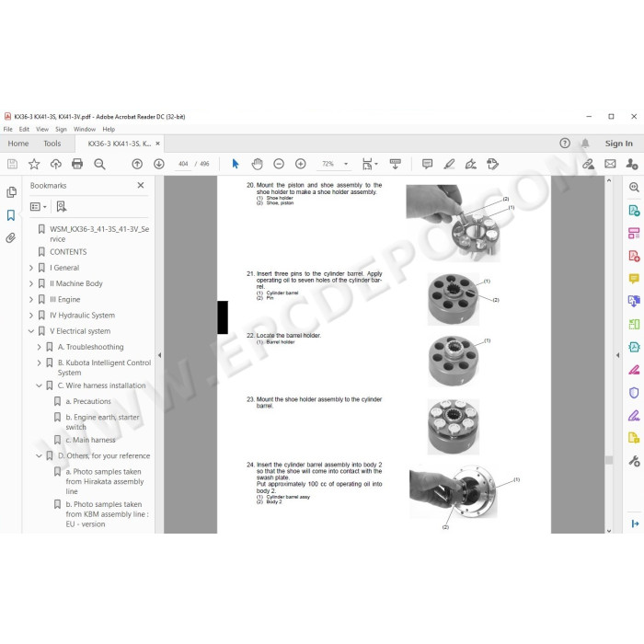Open the Sign menu

61,130
